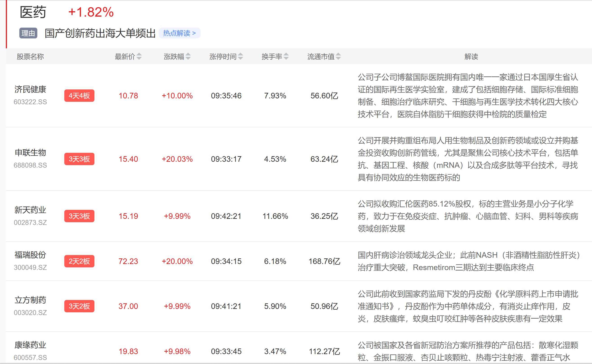Open stock 济民健康
The image size is (592, 364).
(30, 89)
